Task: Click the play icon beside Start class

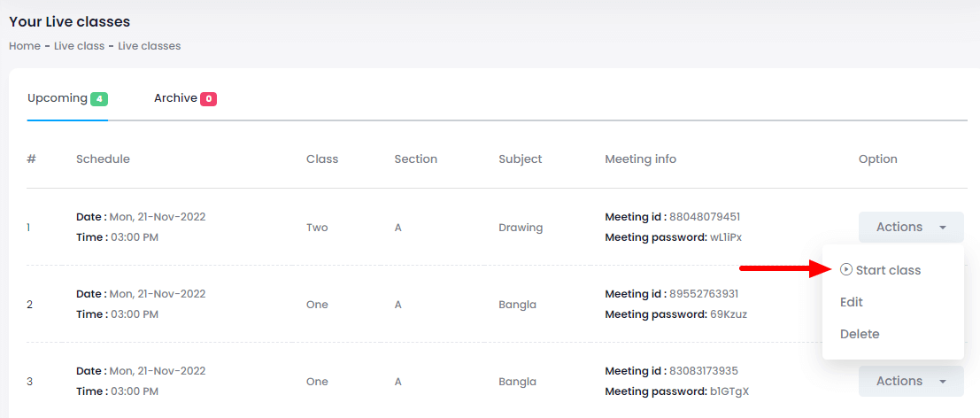Action: [846, 270]
